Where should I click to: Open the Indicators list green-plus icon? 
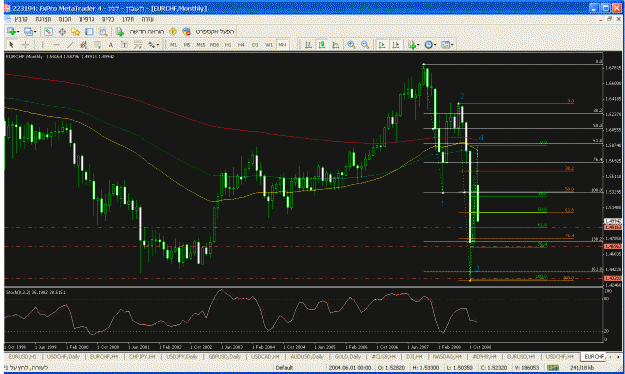[412, 45]
